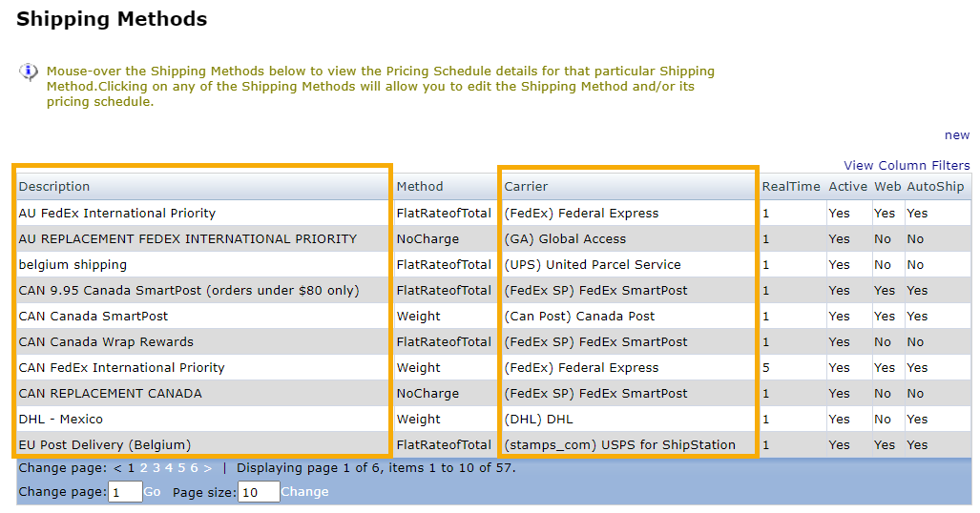Focus the Page size input field

(258, 492)
